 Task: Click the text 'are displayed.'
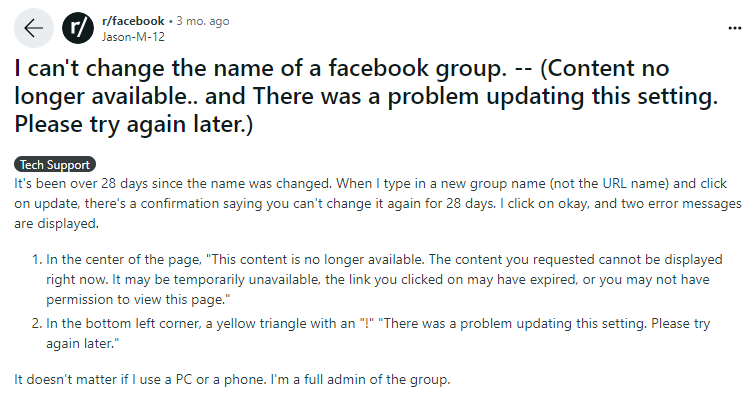[x=56, y=223]
